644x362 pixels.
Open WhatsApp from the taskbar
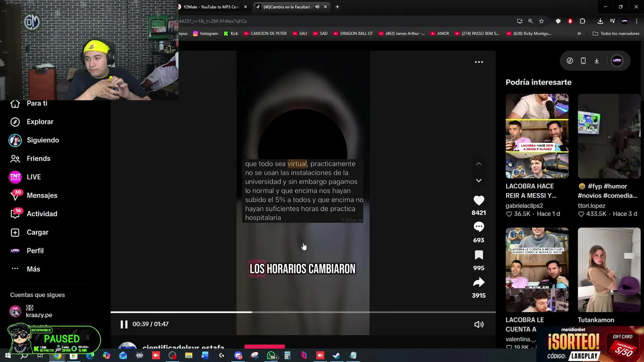pyautogui.click(x=272, y=355)
